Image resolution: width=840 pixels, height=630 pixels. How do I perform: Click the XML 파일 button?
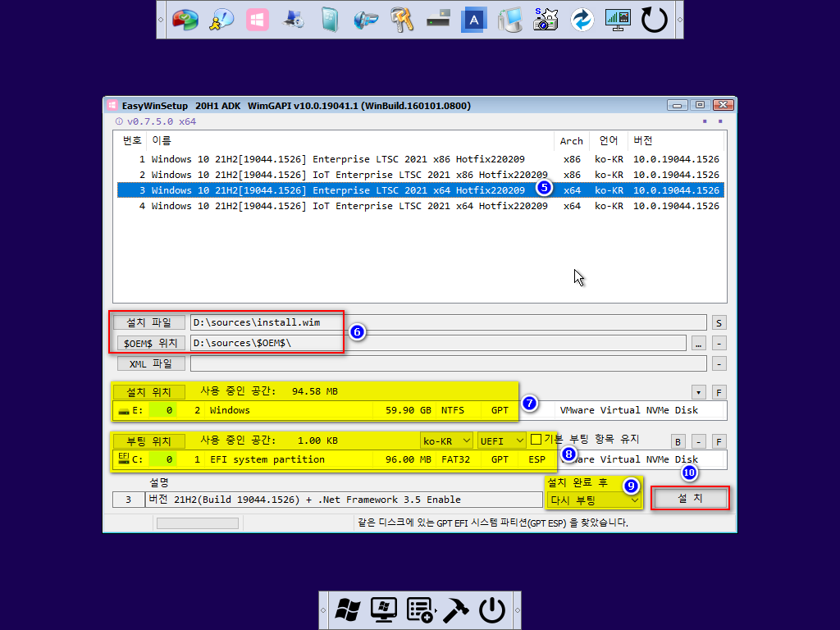click(x=151, y=363)
